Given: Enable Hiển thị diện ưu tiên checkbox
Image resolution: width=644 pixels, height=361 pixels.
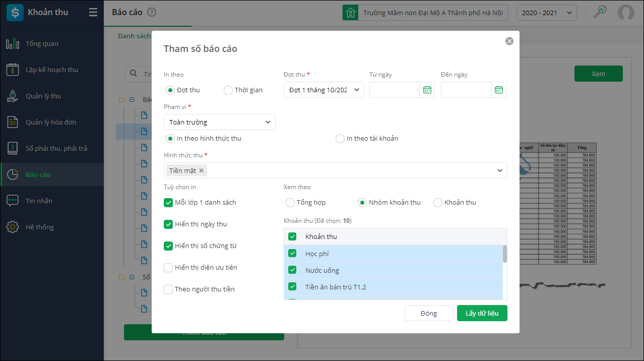Looking at the screenshot, I should click(168, 268).
